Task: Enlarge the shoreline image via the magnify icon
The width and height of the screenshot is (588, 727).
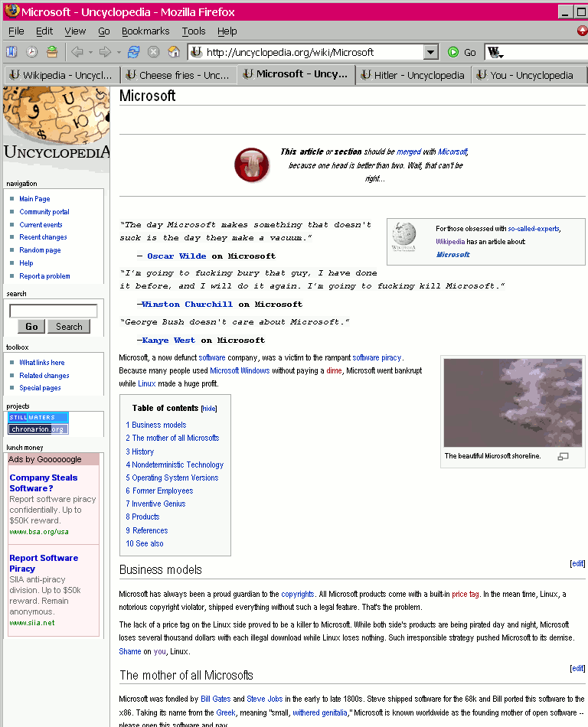Action: (x=563, y=457)
